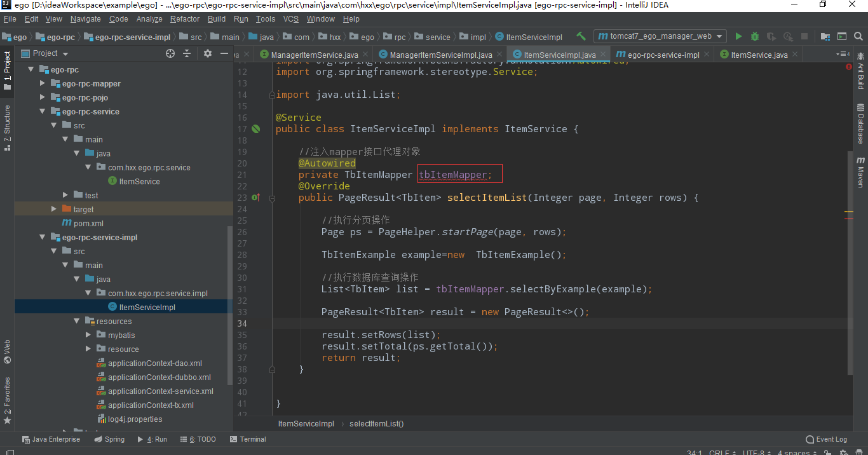Open Search Everywhere magnifier icon
The image size is (868, 455).
(858, 36)
